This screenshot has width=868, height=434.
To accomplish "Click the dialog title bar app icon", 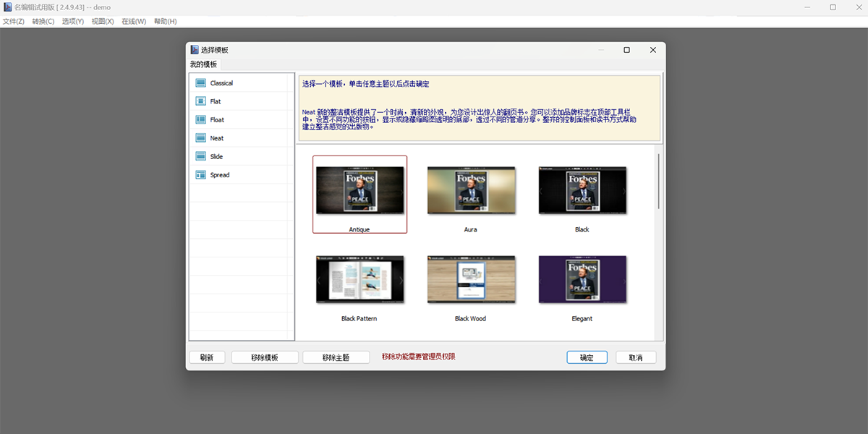I will point(195,50).
